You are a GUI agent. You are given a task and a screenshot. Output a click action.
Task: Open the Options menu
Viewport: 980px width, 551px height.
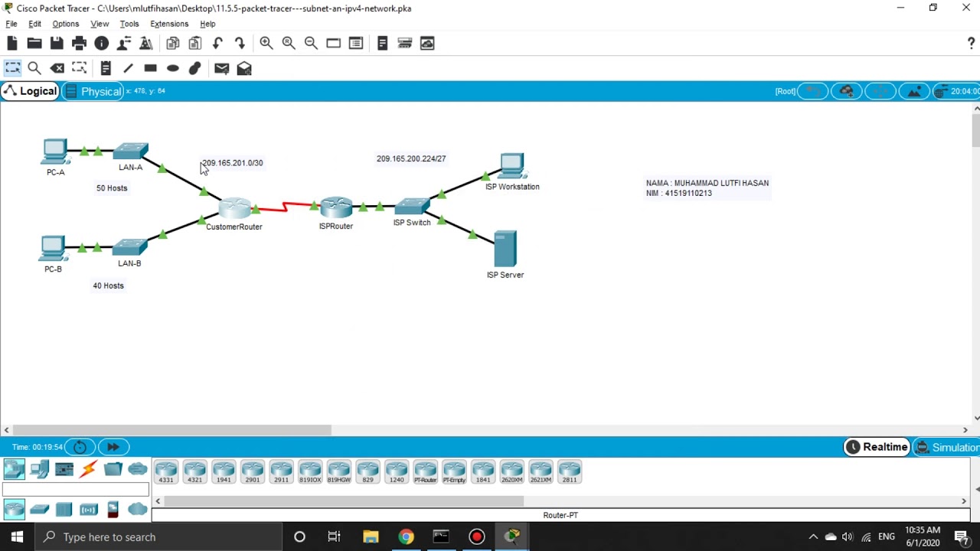click(x=65, y=24)
